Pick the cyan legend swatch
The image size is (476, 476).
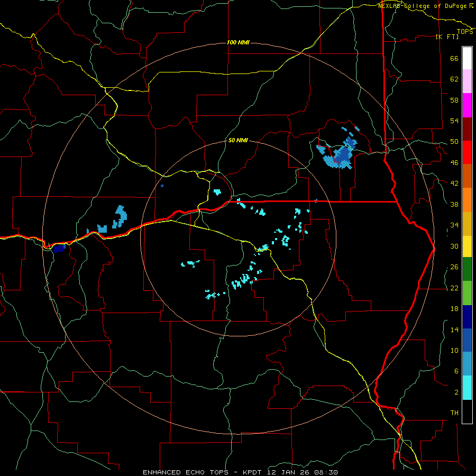coord(467,388)
